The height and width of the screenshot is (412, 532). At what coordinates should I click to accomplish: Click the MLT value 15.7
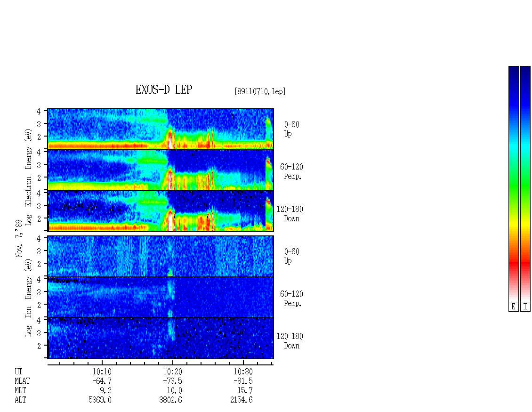click(245, 391)
